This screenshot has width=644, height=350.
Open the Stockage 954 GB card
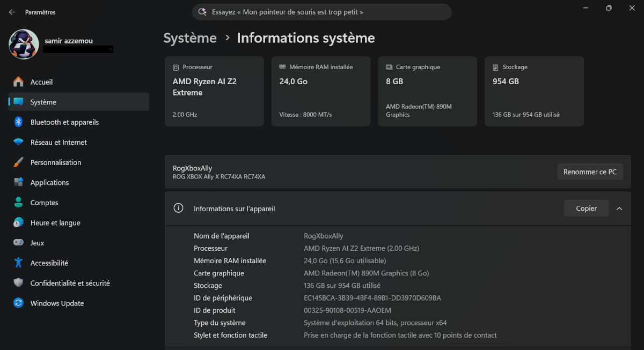point(534,91)
